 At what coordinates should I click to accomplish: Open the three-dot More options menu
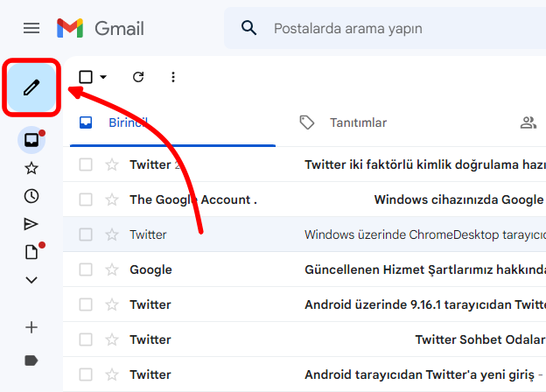(x=173, y=77)
